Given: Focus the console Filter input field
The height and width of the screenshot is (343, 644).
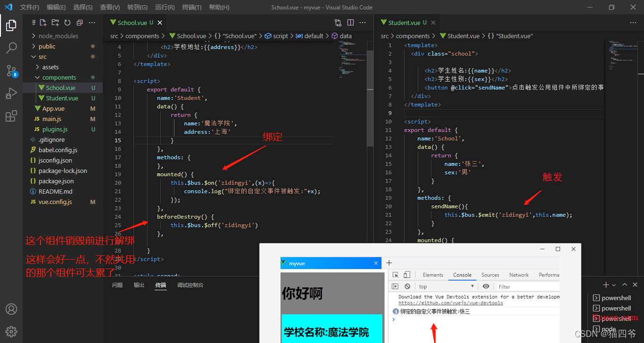Looking at the screenshot, I should pyautogui.click(x=527, y=286).
